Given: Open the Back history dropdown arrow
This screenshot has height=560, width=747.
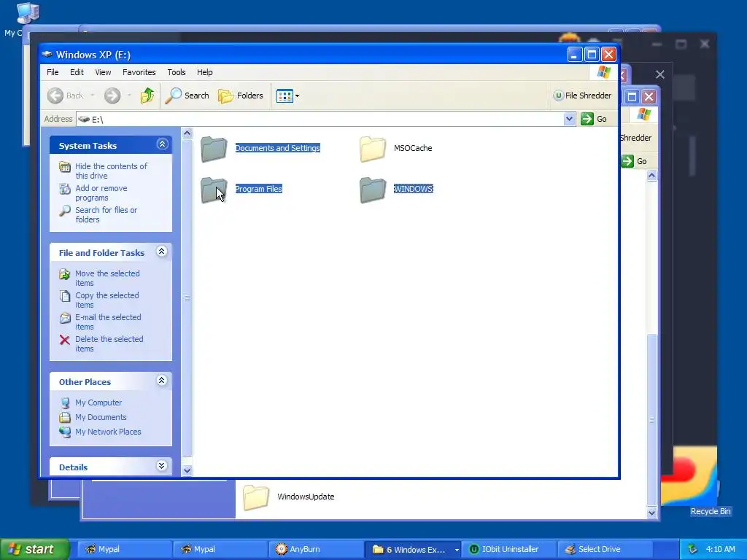Looking at the screenshot, I should pos(93,96).
